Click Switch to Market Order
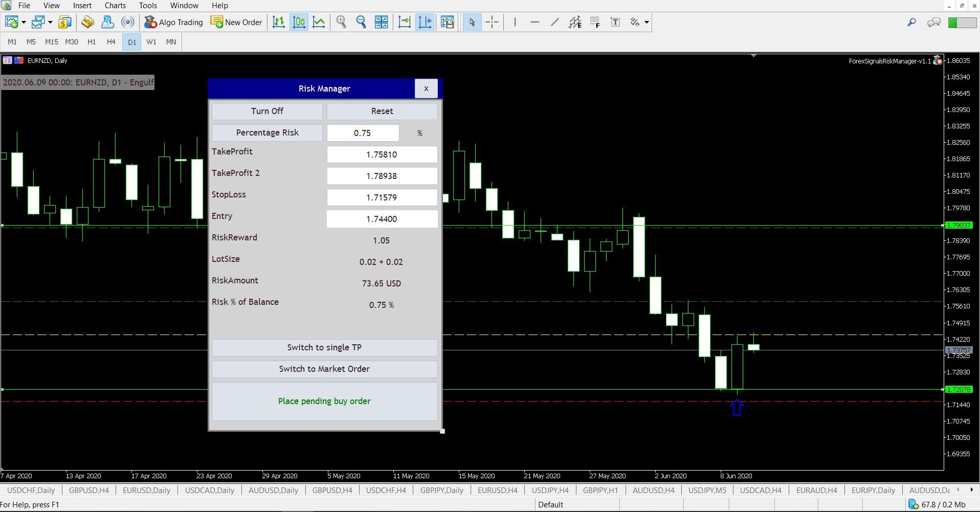The height and width of the screenshot is (512, 980). (x=324, y=369)
